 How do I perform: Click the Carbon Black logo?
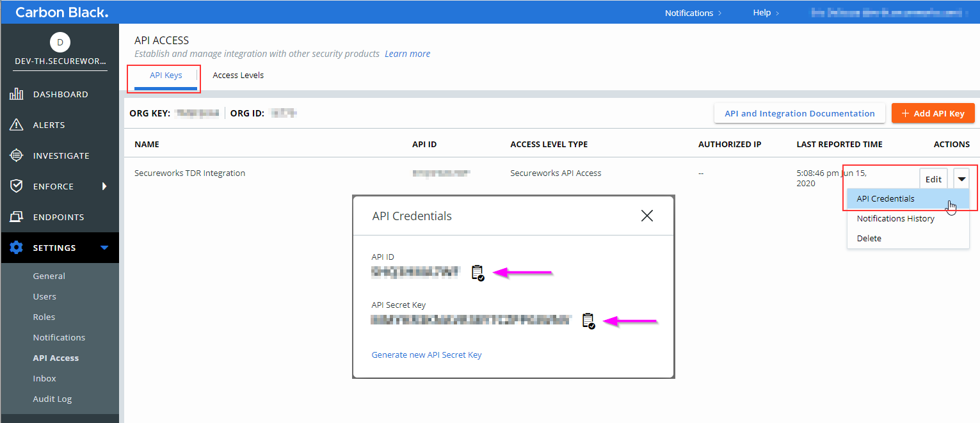click(x=62, y=12)
